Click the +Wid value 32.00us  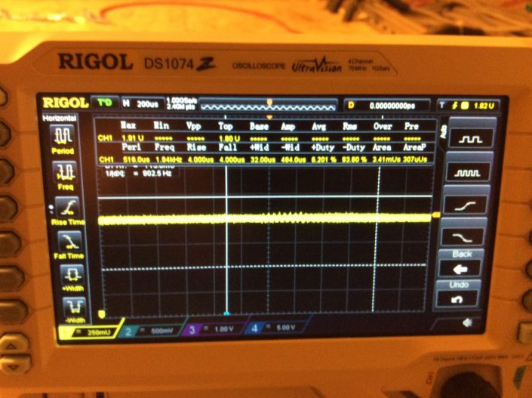click(263, 159)
